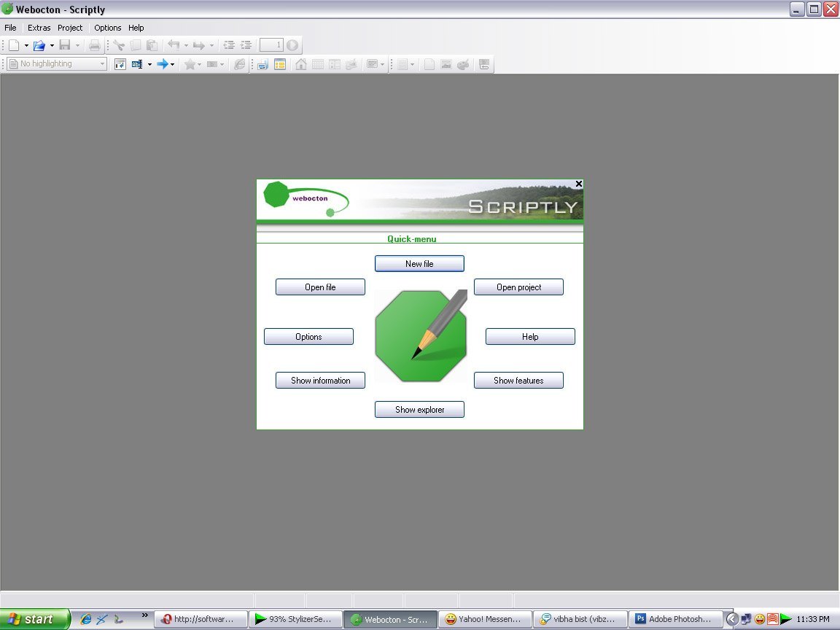The image size is (840, 630).
Task: Click the Paste clipboard icon
Action: 152,45
